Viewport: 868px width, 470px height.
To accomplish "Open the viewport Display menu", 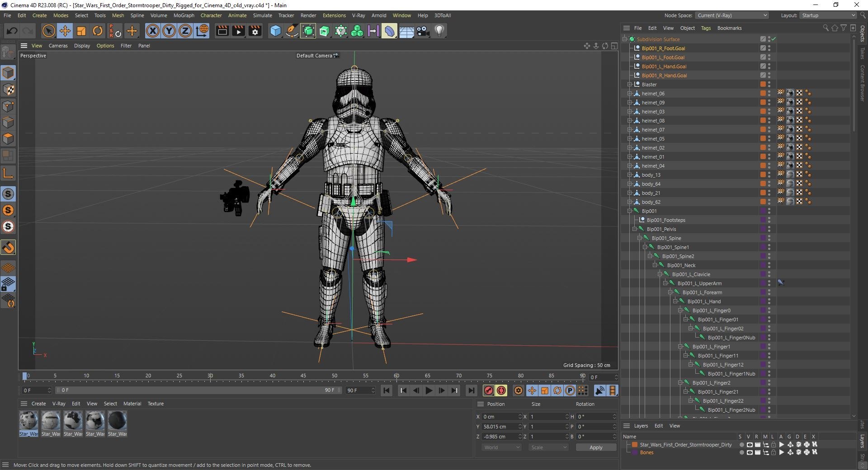I will coord(82,46).
